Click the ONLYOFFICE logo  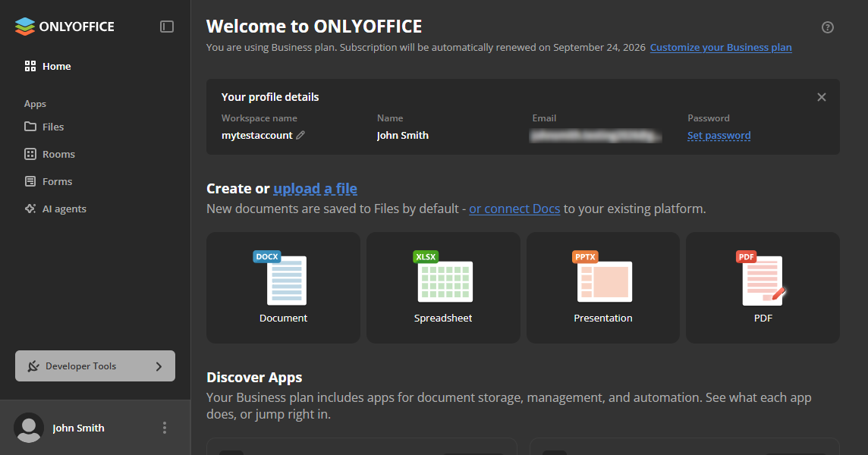64,27
